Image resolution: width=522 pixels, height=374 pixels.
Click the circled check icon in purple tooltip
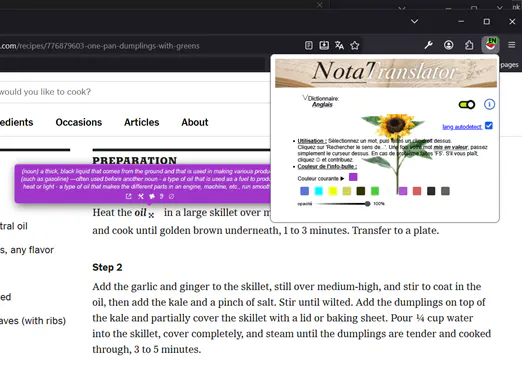pyautogui.click(x=171, y=196)
